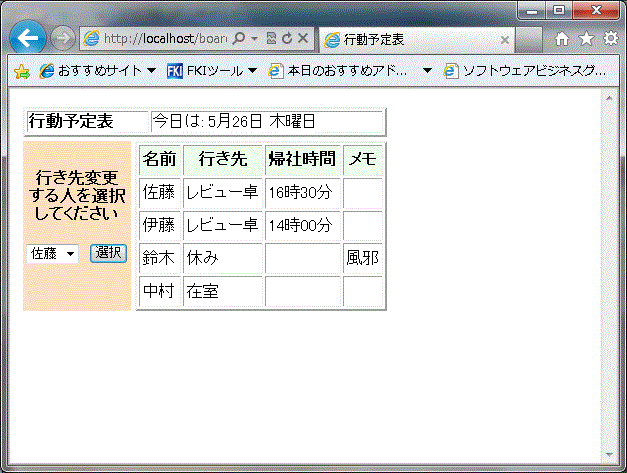Maximize the browser window
The width and height of the screenshot is (627, 473).
(559, 10)
